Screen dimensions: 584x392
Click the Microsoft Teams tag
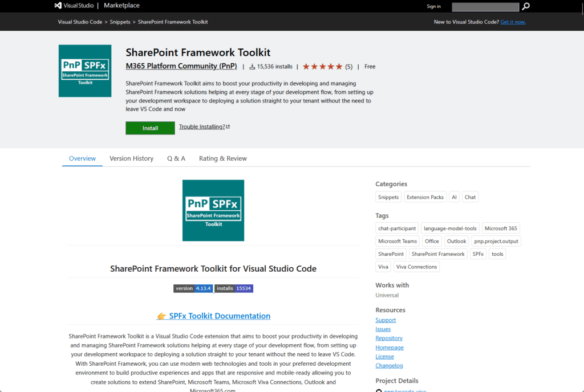pos(398,242)
